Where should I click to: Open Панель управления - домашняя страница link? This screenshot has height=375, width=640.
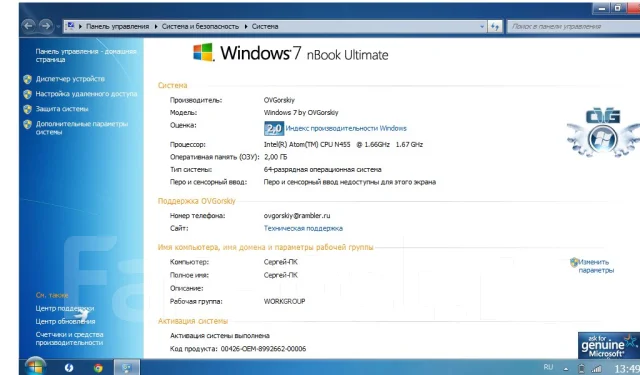click(x=86, y=55)
